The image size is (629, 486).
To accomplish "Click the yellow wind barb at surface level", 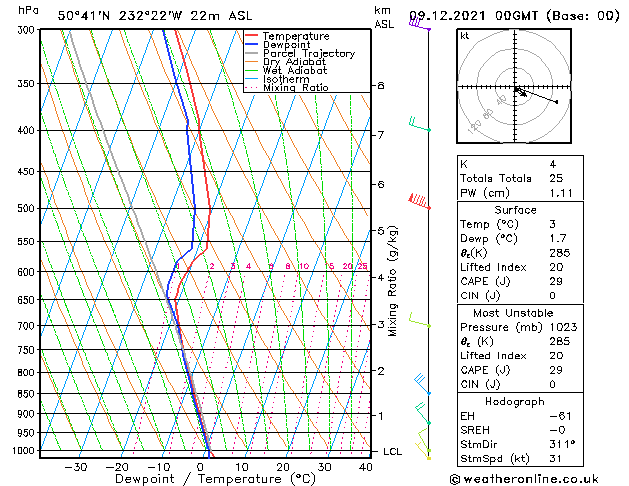I will [423, 450].
